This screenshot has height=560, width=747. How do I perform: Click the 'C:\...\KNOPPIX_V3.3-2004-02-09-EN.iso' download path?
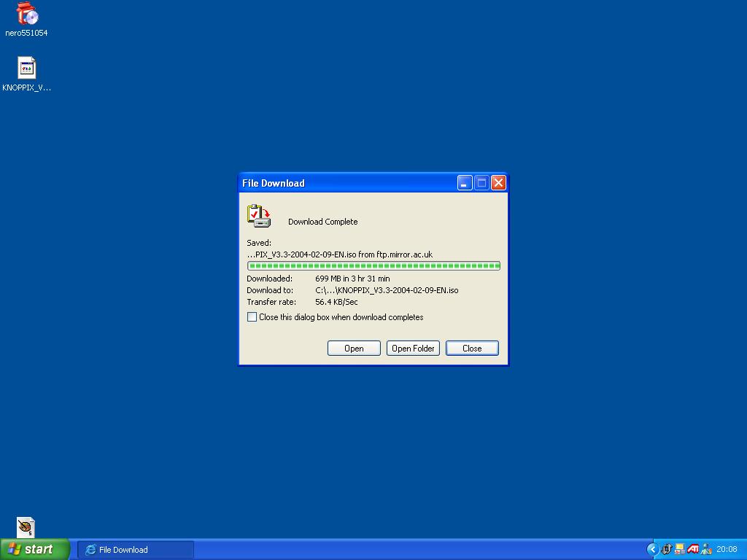click(x=387, y=290)
